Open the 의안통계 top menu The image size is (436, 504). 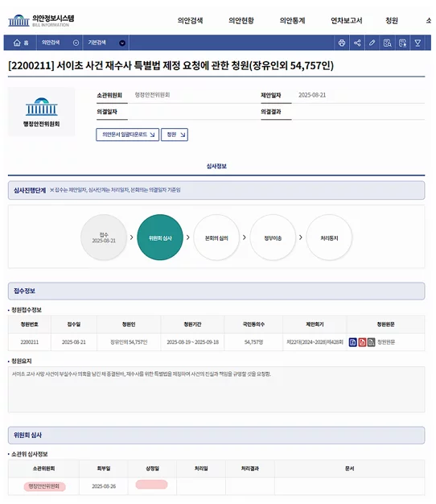(292, 21)
